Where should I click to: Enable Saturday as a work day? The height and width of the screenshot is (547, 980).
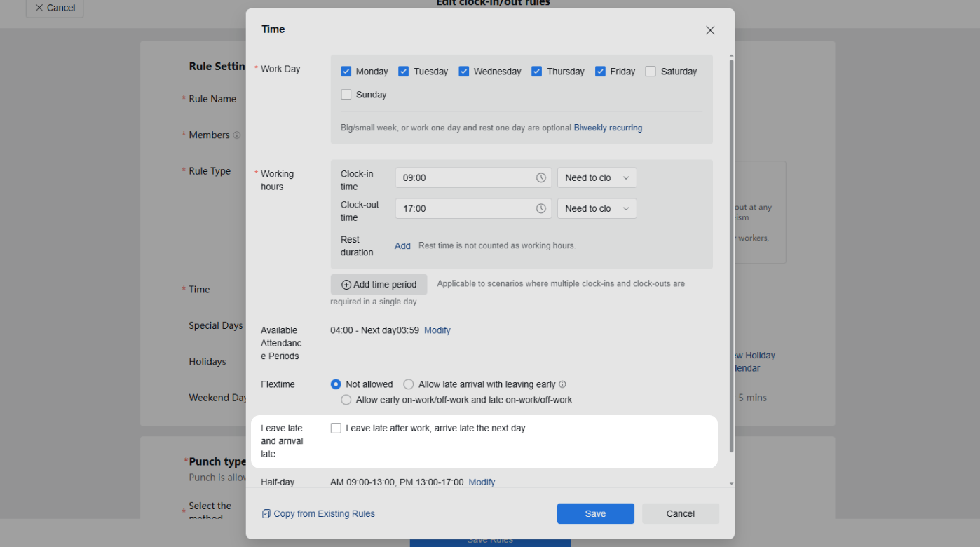(x=651, y=72)
